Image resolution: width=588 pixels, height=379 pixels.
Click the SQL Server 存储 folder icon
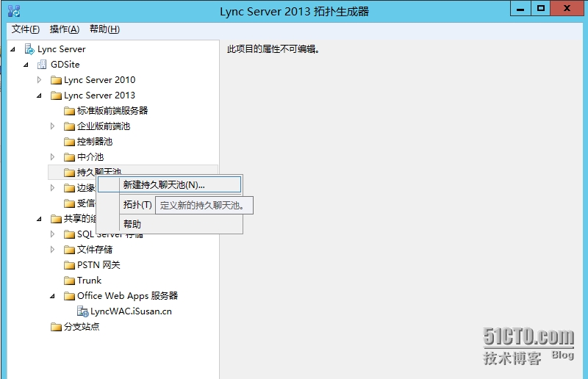coord(69,234)
